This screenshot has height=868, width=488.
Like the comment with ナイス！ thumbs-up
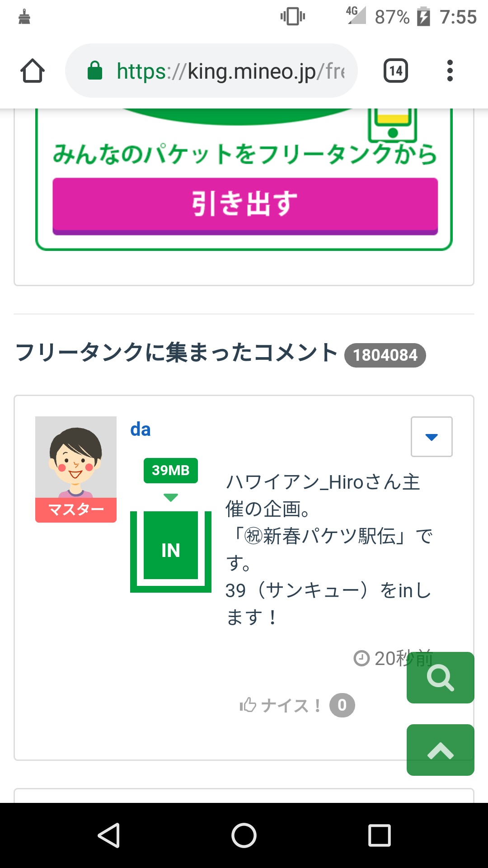coord(280,705)
